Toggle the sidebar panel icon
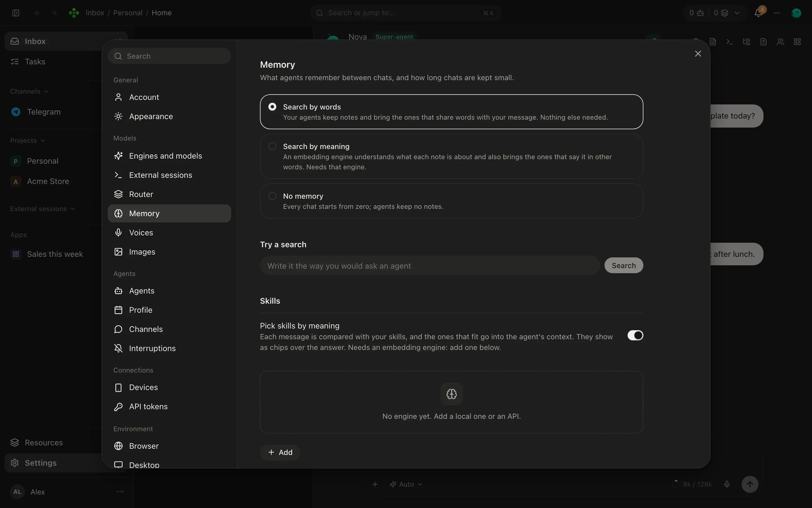The height and width of the screenshot is (508, 812). point(16,13)
